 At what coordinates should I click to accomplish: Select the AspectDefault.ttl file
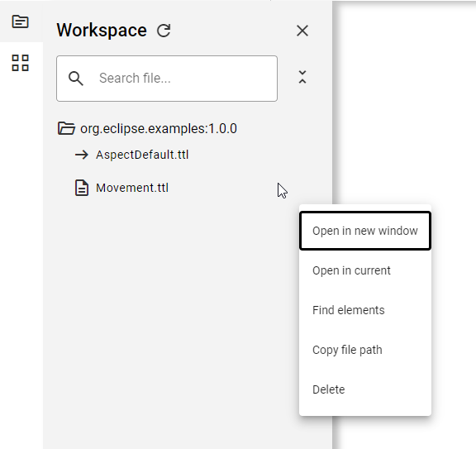pos(142,155)
